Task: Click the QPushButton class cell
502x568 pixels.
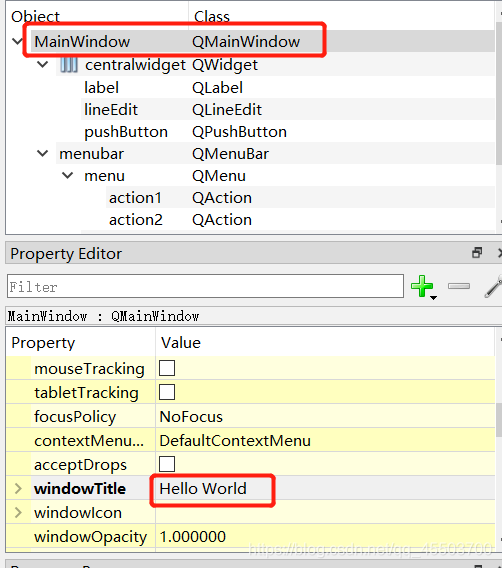Action: point(239,132)
